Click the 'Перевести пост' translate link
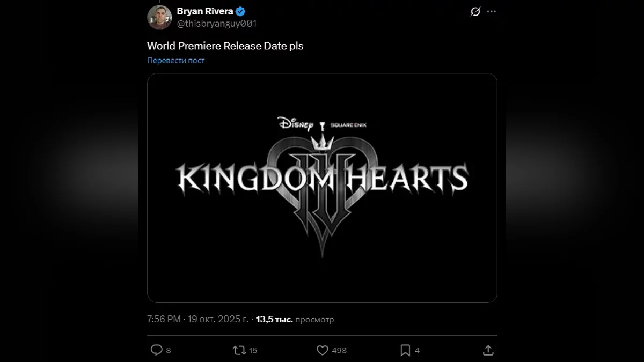 (175, 61)
